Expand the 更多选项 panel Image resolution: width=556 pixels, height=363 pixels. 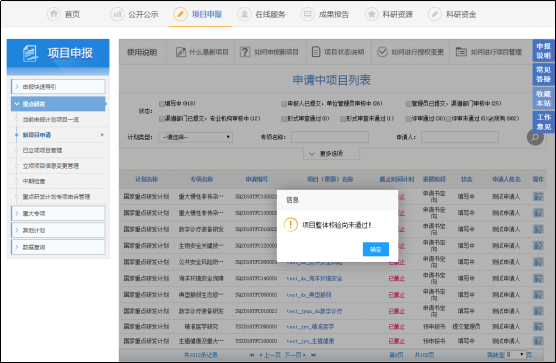click(x=331, y=153)
